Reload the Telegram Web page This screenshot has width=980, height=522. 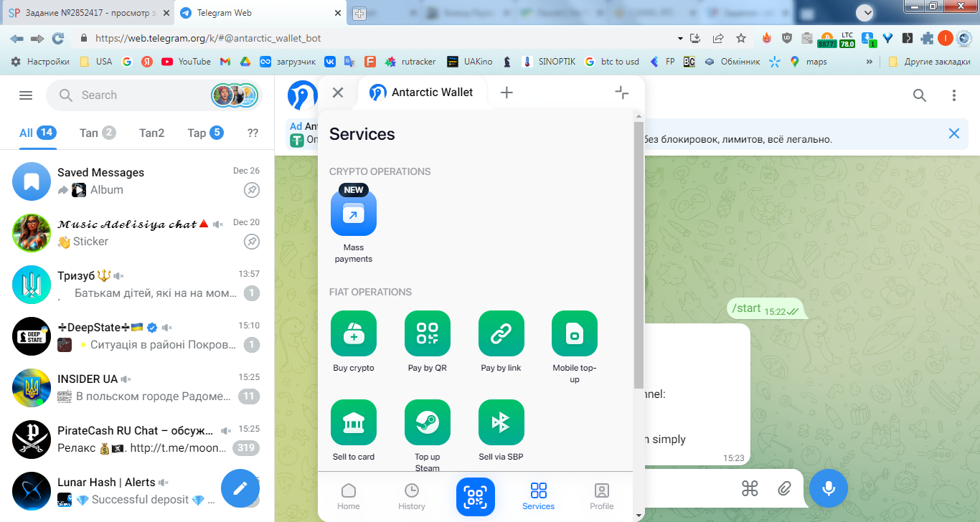point(58,38)
